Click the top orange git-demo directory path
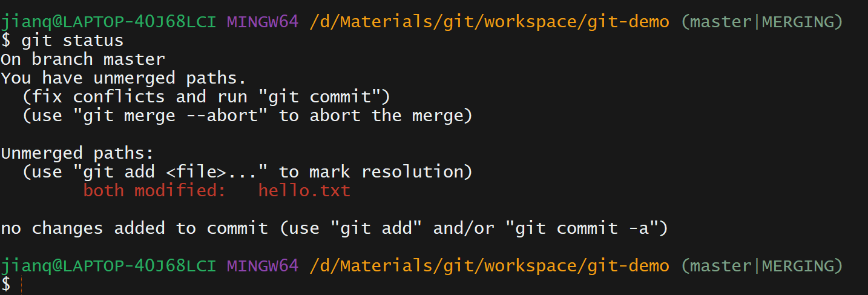868x295 pixels. pyautogui.click(x=490, y=22)
